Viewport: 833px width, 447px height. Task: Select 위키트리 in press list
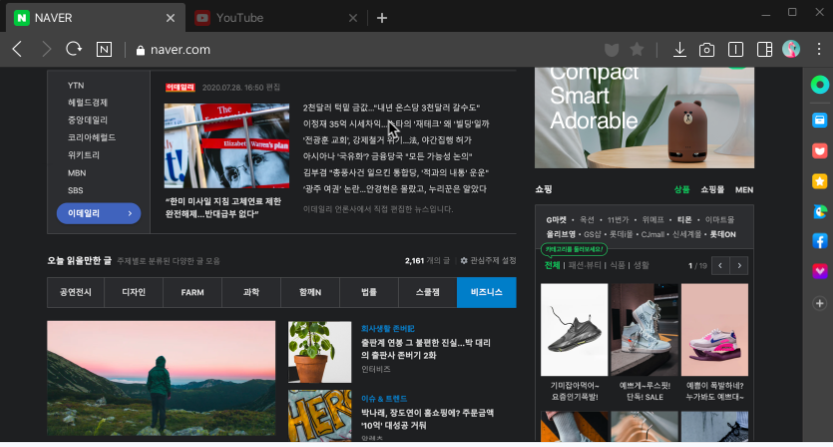83,155
